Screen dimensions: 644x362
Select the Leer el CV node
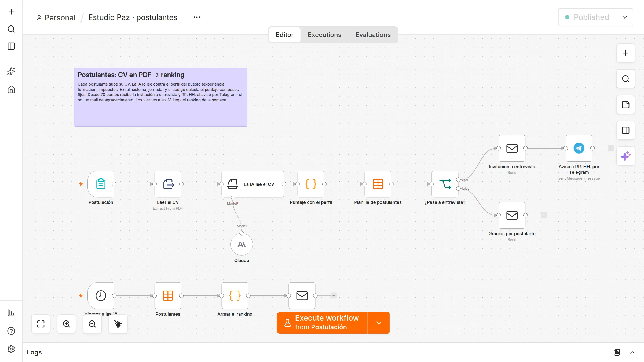pyautogui.click(x=168, y=184)
